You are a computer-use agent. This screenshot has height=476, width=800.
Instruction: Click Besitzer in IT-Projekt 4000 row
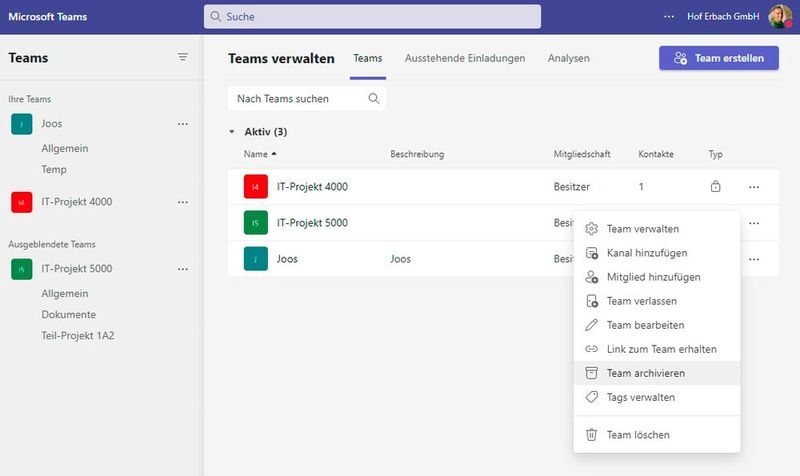(571, 187)
